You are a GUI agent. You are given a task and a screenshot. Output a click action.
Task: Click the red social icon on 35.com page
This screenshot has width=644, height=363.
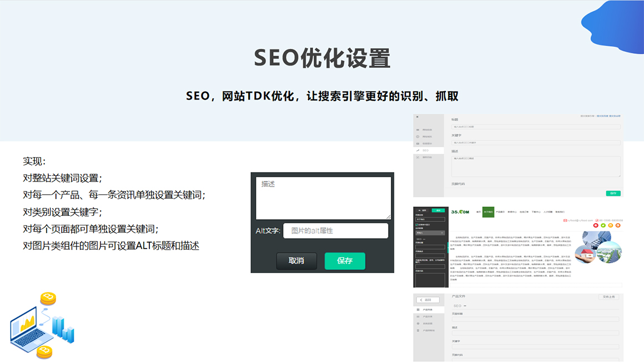pos(596,225)
